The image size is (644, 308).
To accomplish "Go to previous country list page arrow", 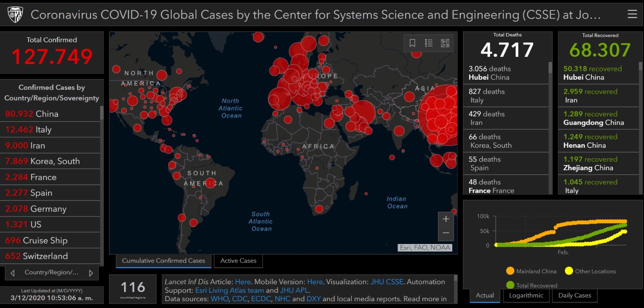I will point(12,273).
